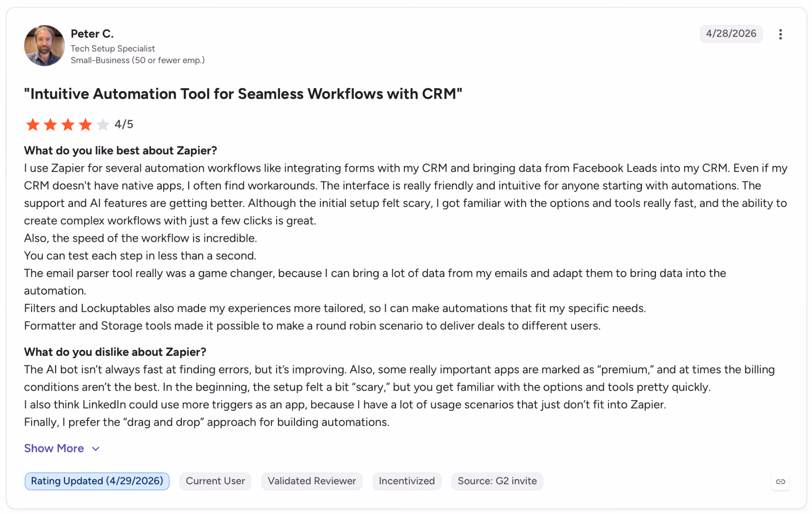Click the 4/28/2026 date badge
The height and width of the screenshot is (514, 812).
(731, 34)
